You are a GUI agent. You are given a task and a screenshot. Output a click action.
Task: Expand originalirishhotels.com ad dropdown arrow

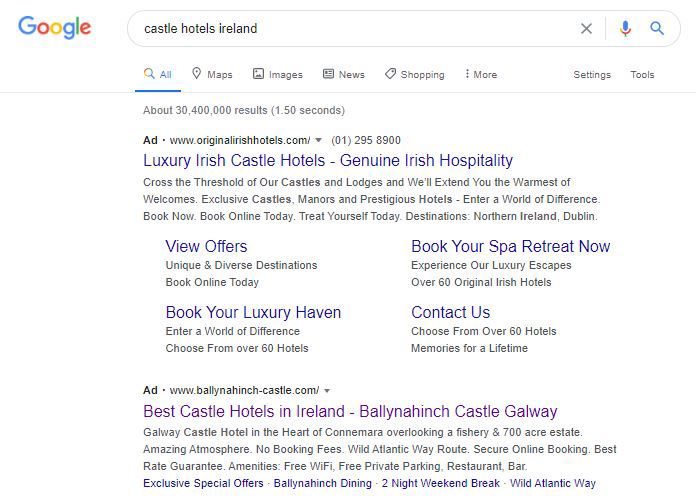click(x=319, y=141)
